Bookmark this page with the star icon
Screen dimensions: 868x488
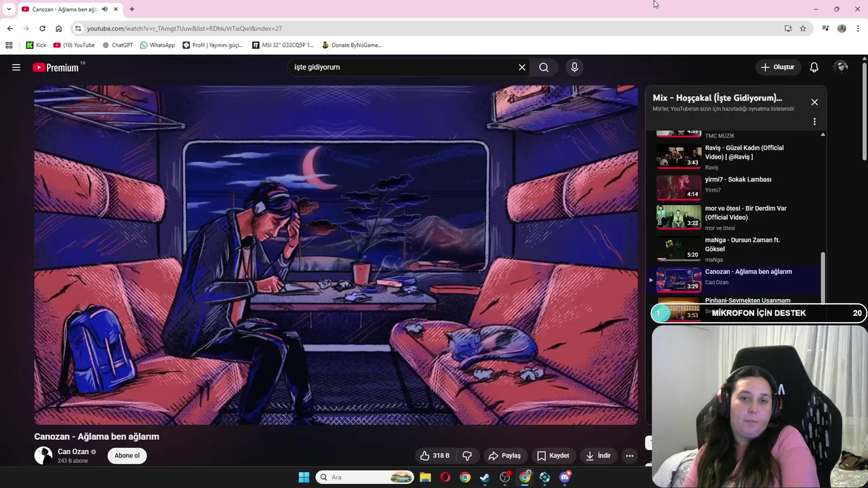803,28
